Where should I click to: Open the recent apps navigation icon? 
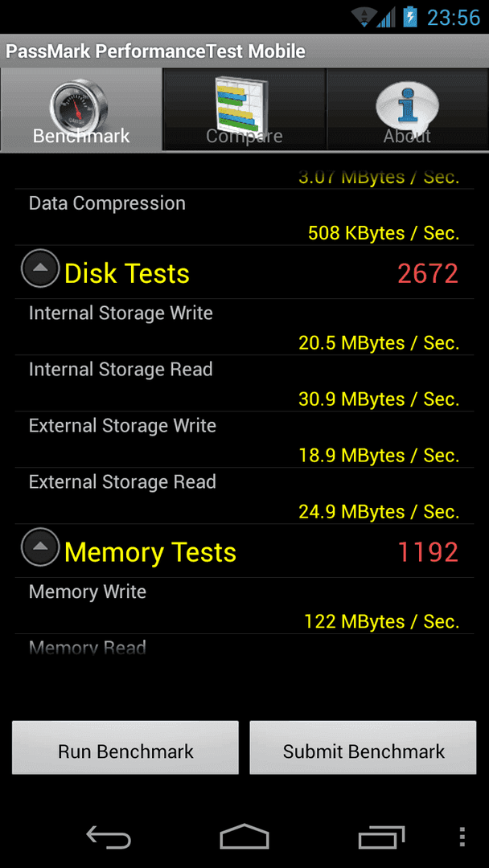(x=381, y=837)
